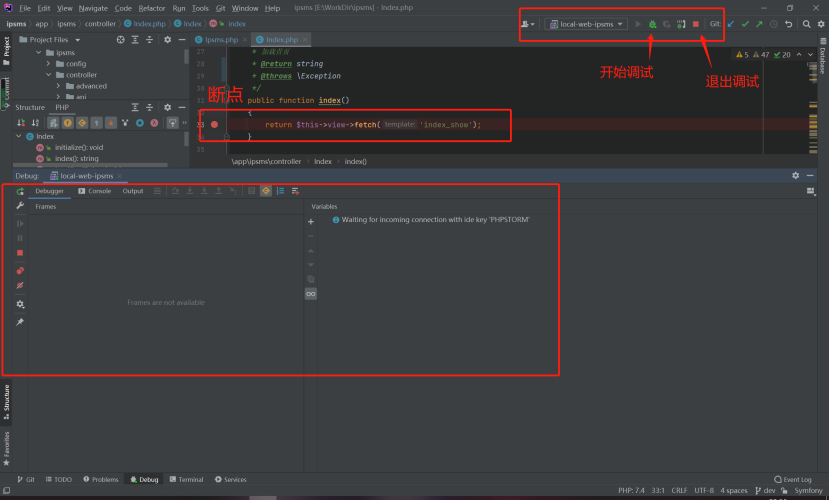Open the Navigate menu
Viewport: 829px width, 500px height.
[x=93, y=8]
